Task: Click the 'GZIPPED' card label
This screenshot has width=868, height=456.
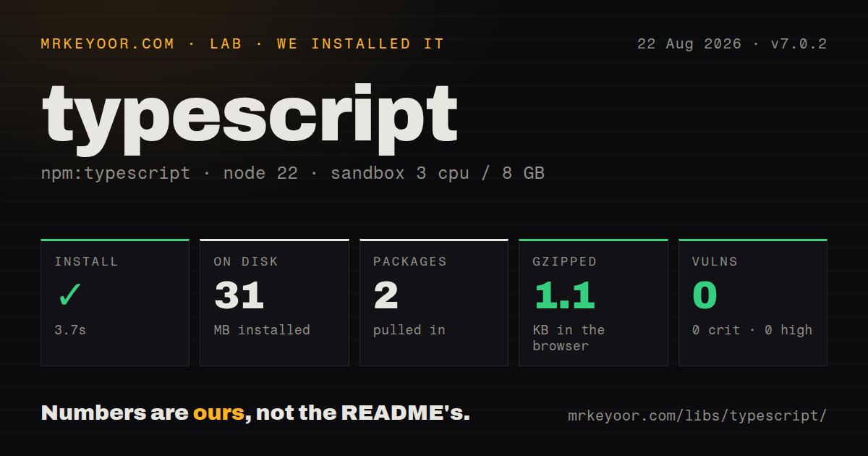Action: [x=565, y=262]
